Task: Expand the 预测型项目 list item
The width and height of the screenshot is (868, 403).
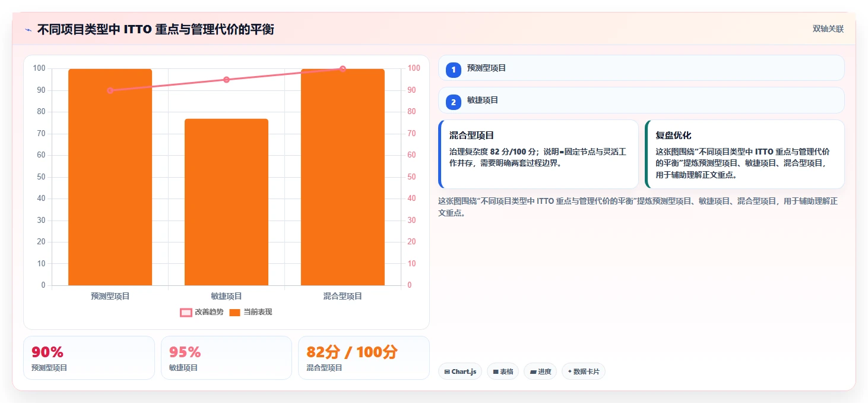Action: [641, 68]
